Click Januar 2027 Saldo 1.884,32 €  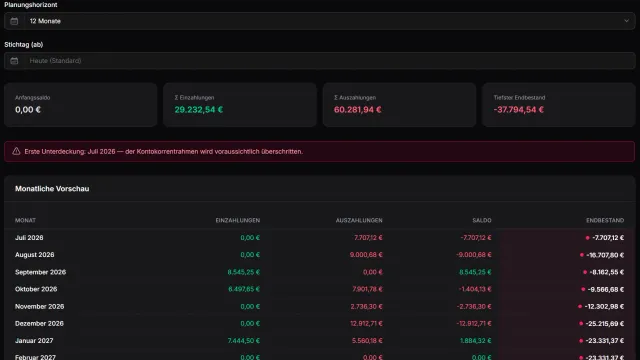pyautogui.click(x=476, y=340)
